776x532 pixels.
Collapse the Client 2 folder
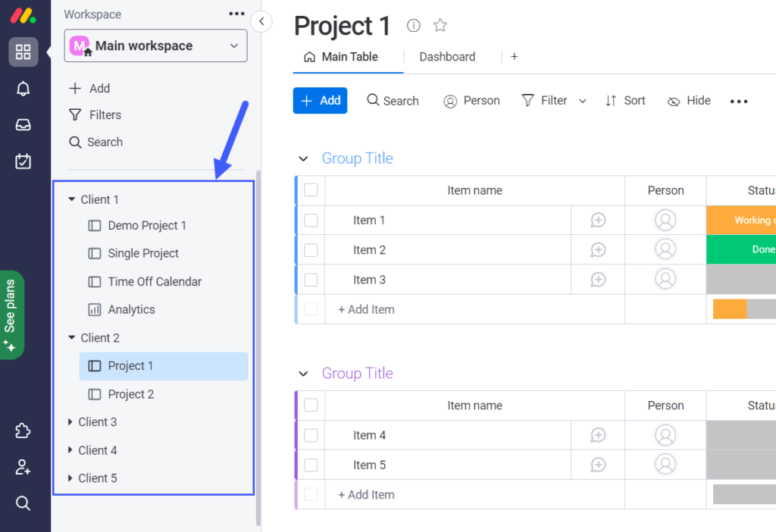click(72, 337)
